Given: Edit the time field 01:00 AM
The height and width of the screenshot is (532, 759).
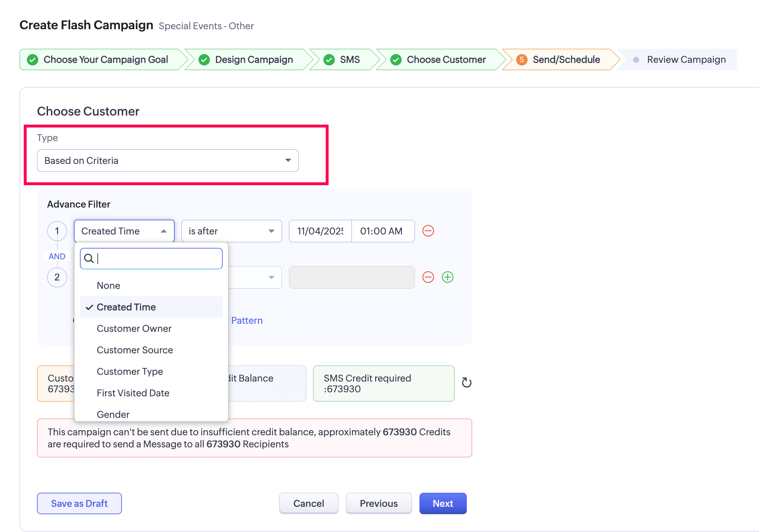Looking at the screenshot, I should [x=383, y=231].
